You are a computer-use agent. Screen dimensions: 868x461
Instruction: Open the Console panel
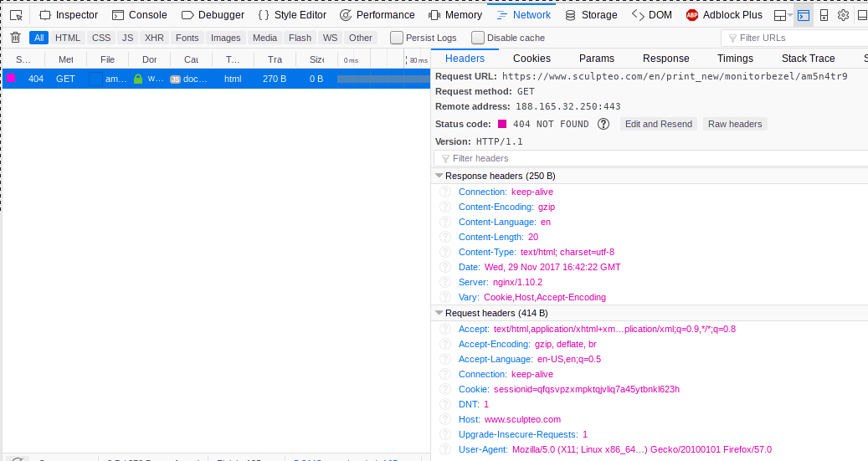pyautogui.click(x=140, y=15)
